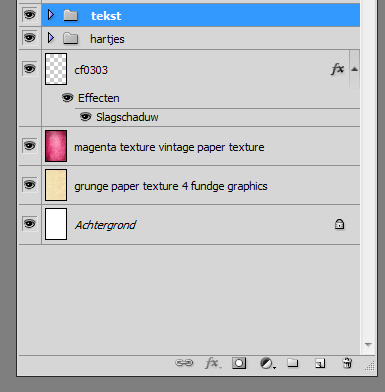Select the tekst layer group

[201, 15]
